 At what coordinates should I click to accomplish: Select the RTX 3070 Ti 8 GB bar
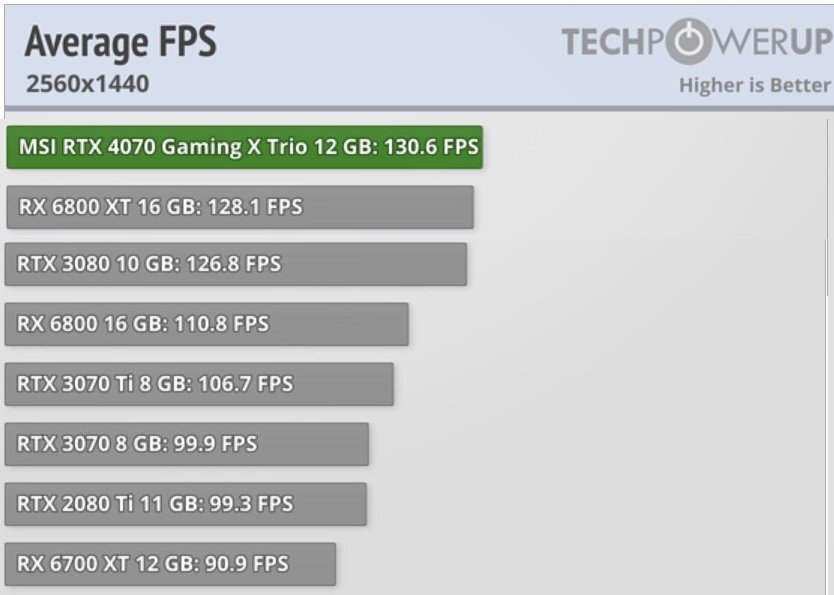(x=199, y=384)
